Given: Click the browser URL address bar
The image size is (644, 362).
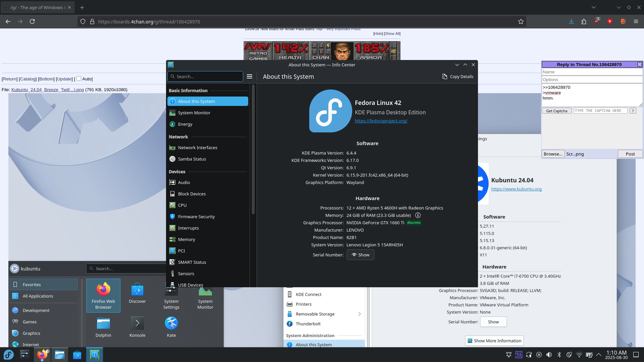Looking at the screenshot, I should tap(302, 21).
